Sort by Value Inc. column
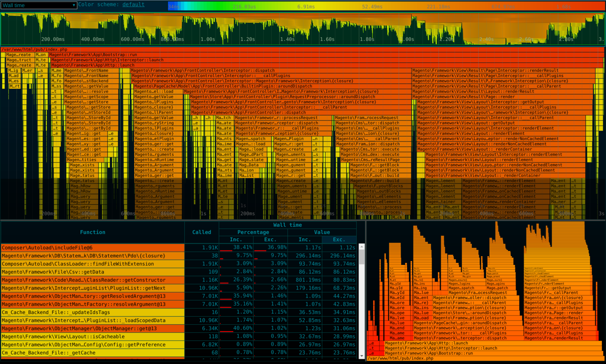Image resolution: width=606 pixels, height=364 pixels. point(305,240)
